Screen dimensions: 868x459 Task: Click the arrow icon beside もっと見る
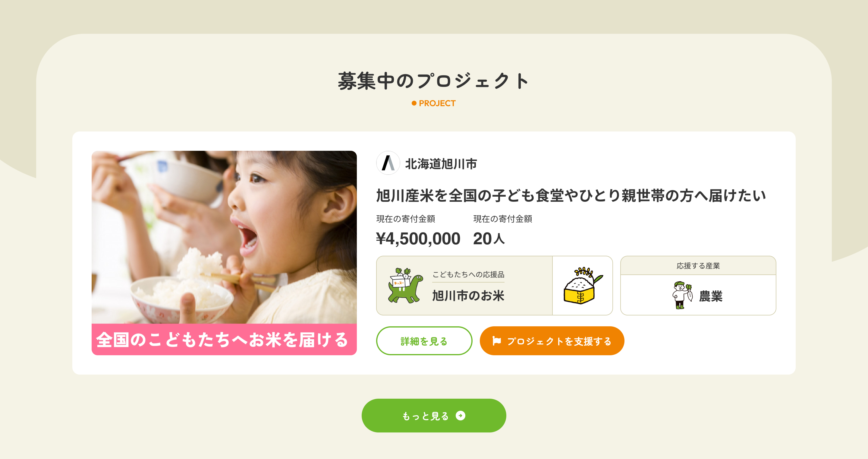pos(460,416)
